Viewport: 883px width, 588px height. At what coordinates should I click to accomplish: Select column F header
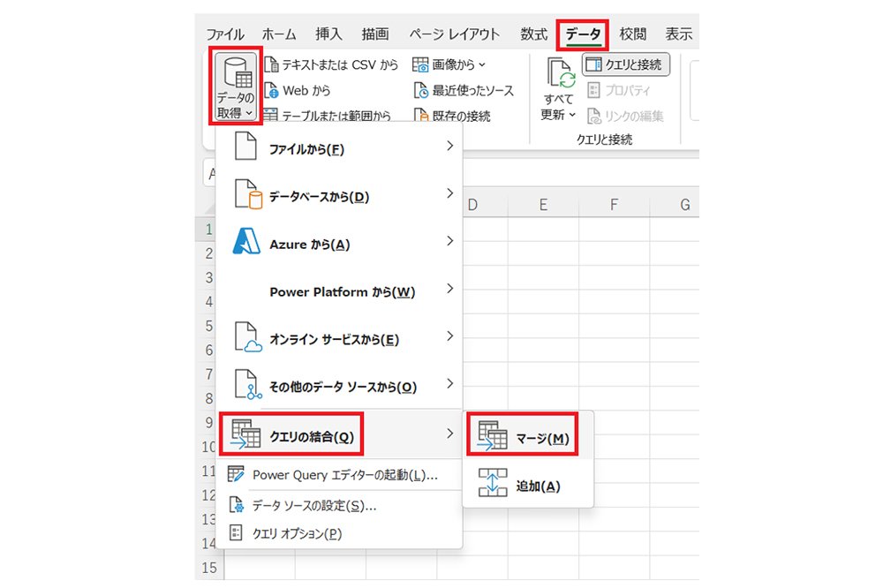click(x=615, y=205)
